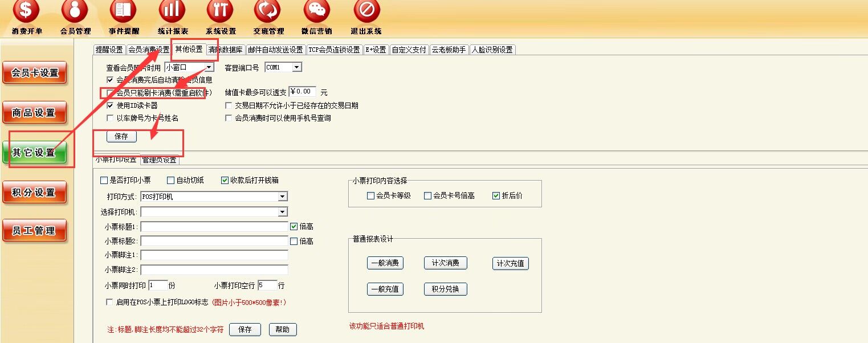The width and height of the screenshot is (868, 343).
Task: Click the 退出系统 exit icon
Action: pos(366,11)
